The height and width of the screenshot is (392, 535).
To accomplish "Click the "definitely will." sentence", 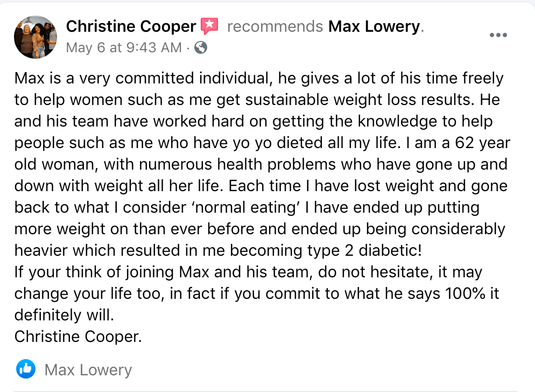I will [64, 315].
